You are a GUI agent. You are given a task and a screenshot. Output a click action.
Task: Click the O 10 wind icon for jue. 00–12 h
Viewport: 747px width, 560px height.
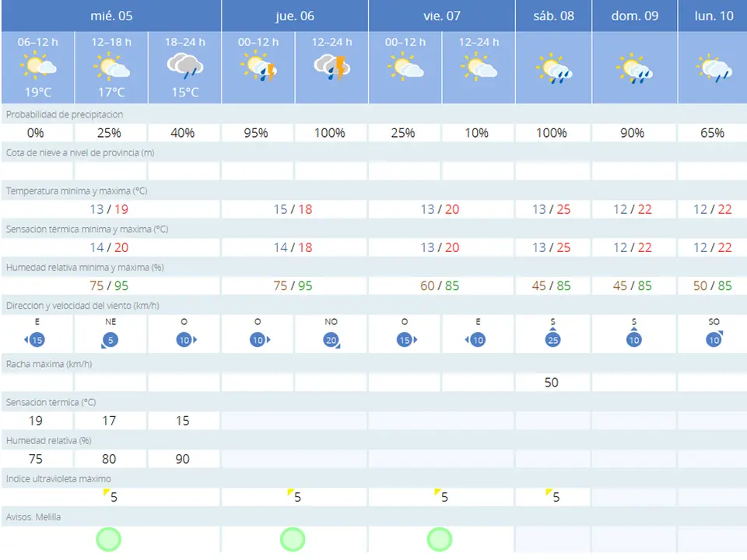[x=260, y=340]
